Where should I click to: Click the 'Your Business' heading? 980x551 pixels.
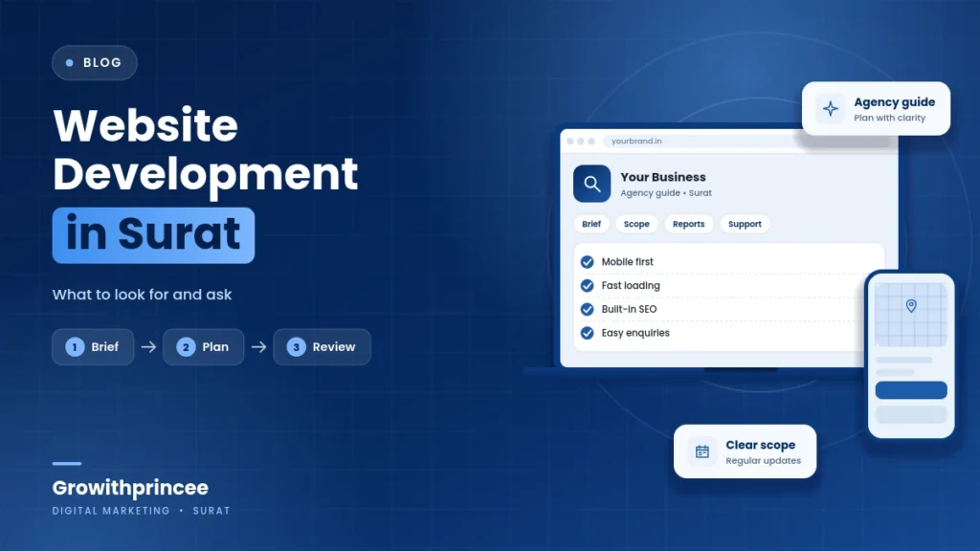(663, 177)
